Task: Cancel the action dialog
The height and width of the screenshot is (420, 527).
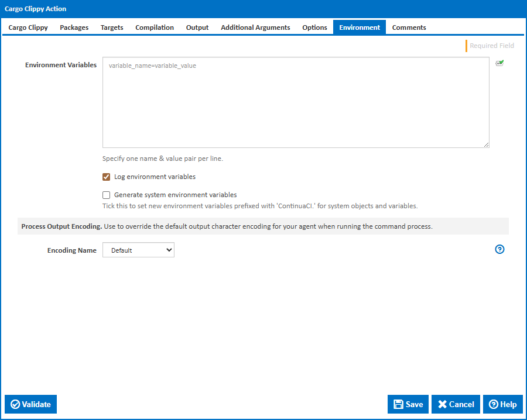Action: [x=456, y=404]
